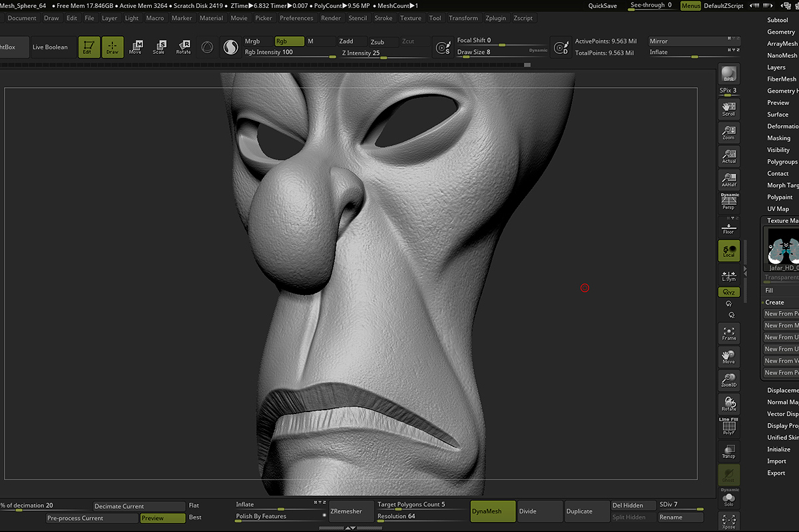Toggle PolyF polyframe display
This screenshot has width=799, height=532.
(x=728, y=427)
